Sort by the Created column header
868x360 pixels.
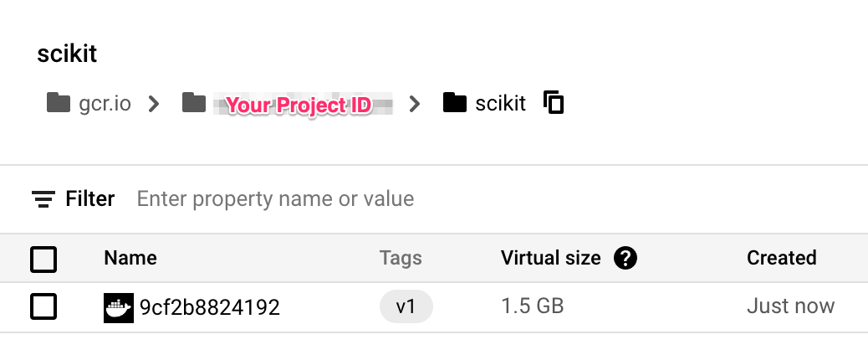point(781,258)
